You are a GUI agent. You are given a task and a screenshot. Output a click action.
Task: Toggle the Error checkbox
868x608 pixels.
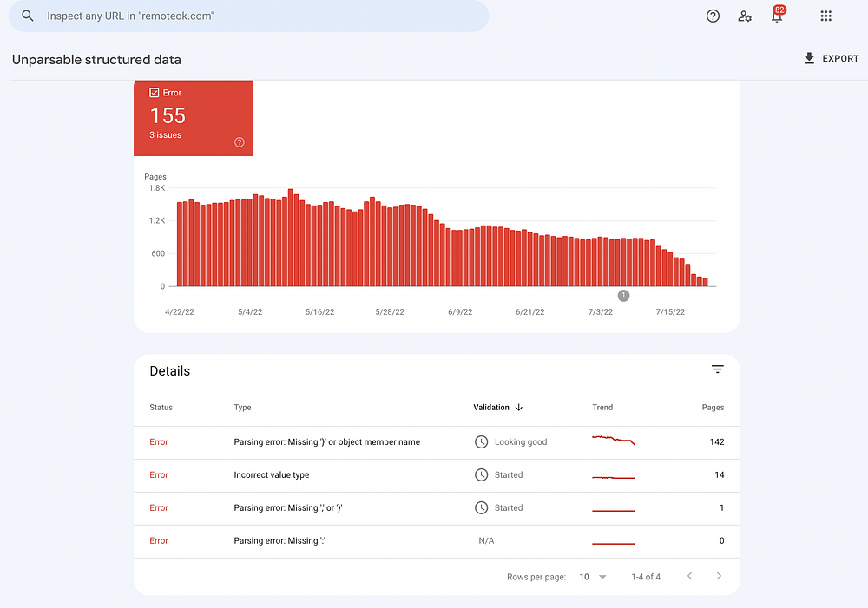click(x=154, y=93)
